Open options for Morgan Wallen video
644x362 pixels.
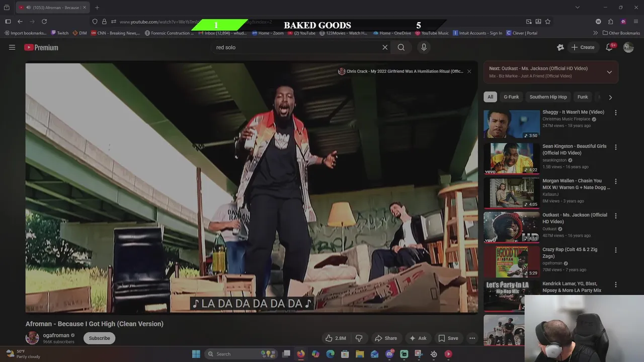[615, 182]
